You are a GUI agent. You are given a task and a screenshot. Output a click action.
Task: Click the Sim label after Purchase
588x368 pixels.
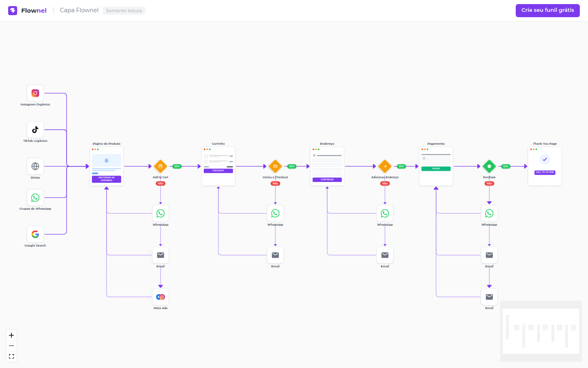506,166
